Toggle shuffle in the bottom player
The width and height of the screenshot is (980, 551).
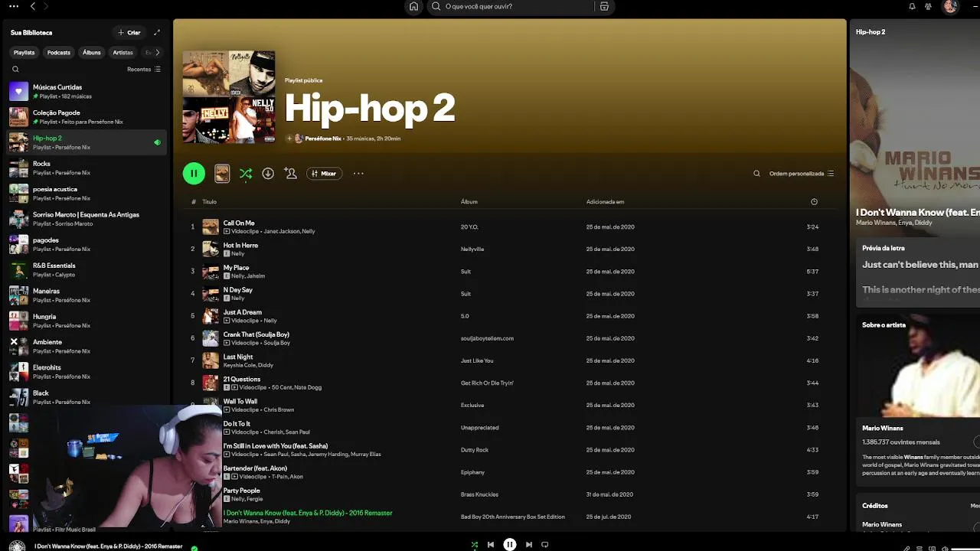(x=475, y=545)
